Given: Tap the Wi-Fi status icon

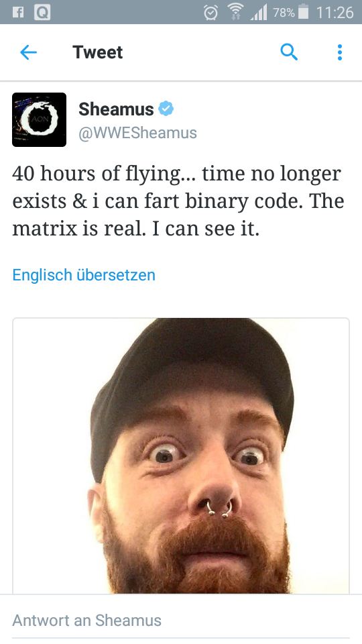Looking at the screenshot, I should [x=235, y=13].
